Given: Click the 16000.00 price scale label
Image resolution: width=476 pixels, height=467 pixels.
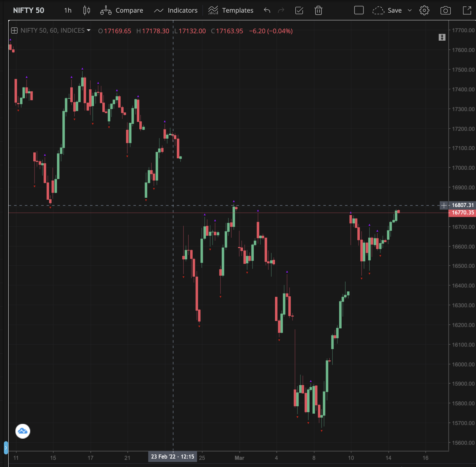Looking at the screenshot, I should click(x=463, y=364).
